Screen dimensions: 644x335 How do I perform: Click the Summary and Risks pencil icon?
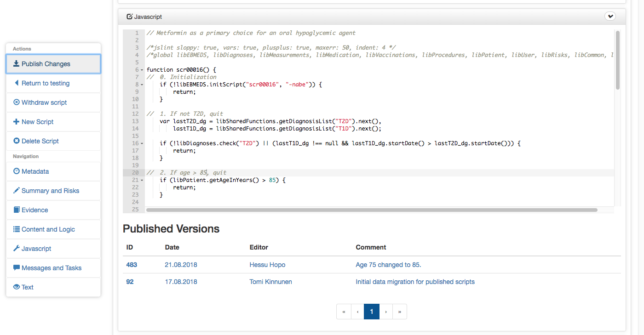[17, 191]
